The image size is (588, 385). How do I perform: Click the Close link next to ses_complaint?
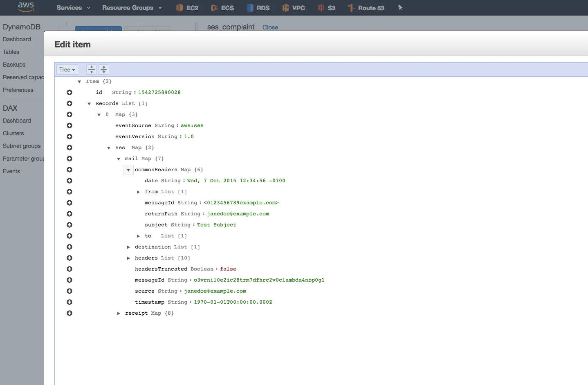pyautogui.click(x=270, y=27)
